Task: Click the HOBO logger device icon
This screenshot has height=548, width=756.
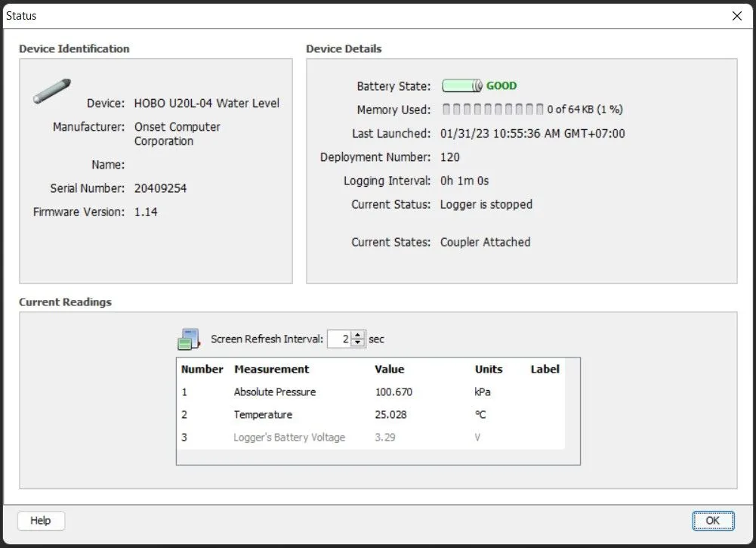Action: tap(52, 91)
